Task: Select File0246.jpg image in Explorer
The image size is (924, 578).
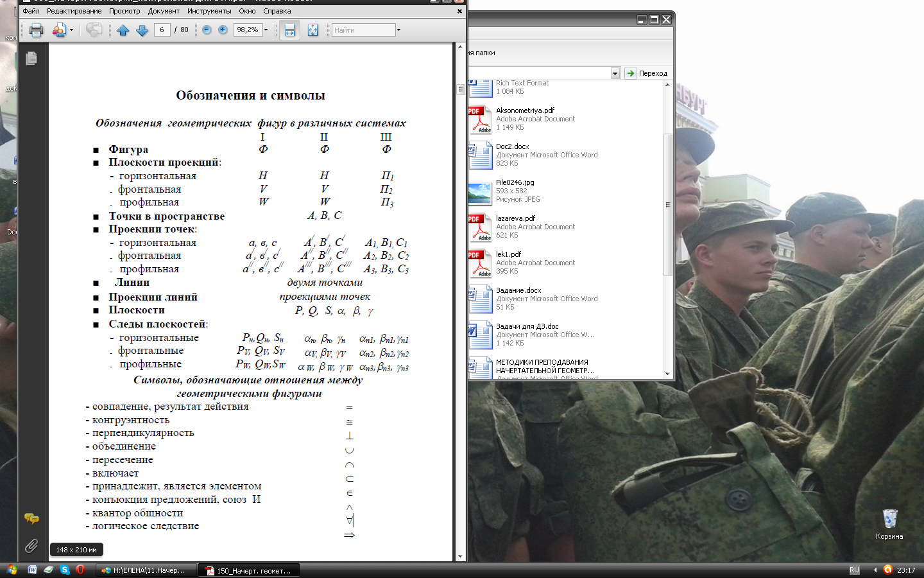Action: coord(504,191)
